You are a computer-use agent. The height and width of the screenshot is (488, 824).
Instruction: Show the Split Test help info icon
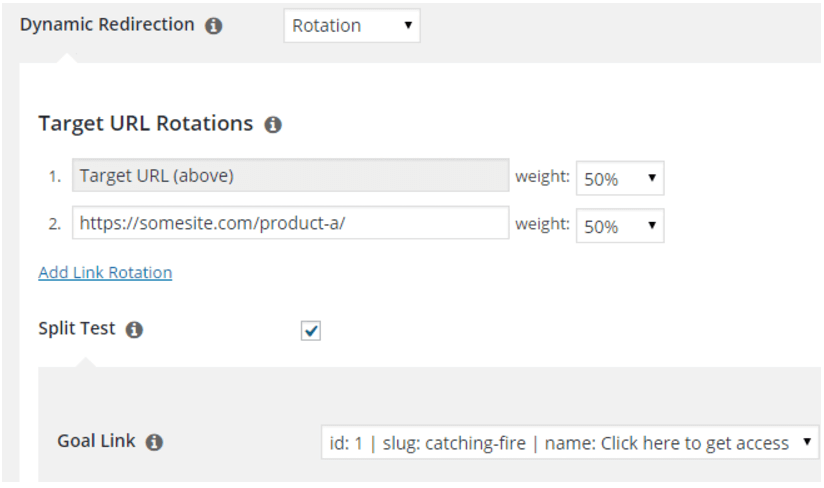[x=134, y=330]
